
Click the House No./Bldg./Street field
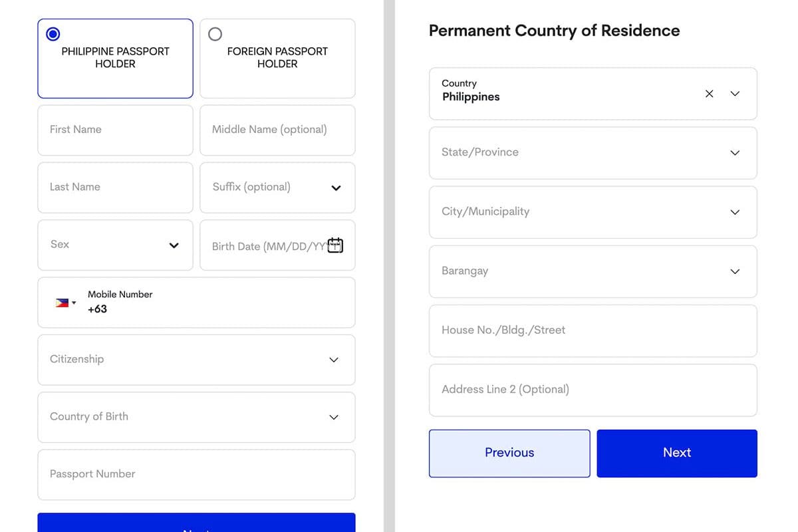click(593, 331)
